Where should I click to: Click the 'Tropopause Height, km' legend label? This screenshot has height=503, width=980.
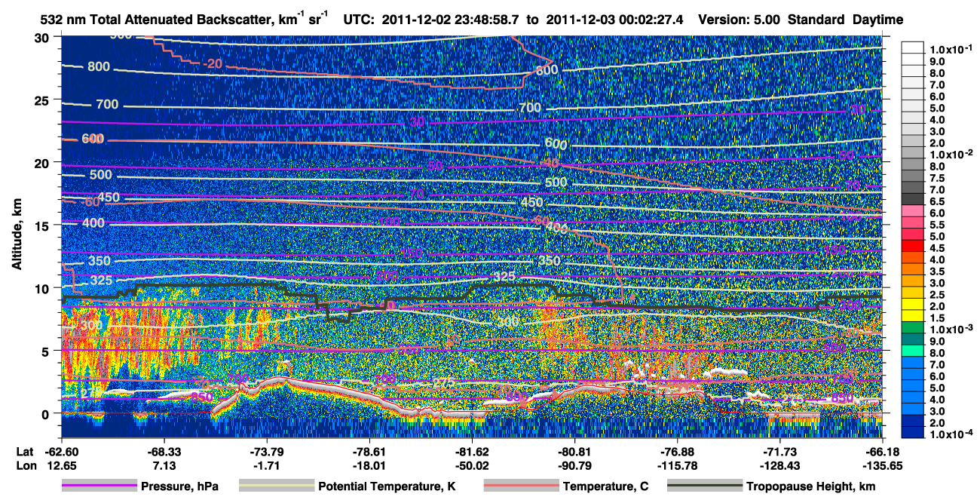coord(810,487)
